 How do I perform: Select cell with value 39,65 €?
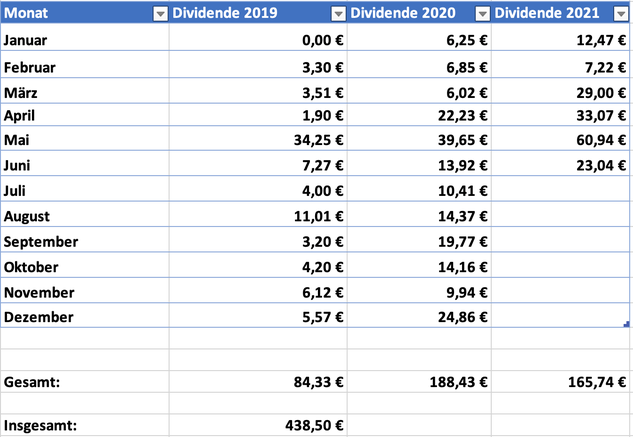(419, 139)
